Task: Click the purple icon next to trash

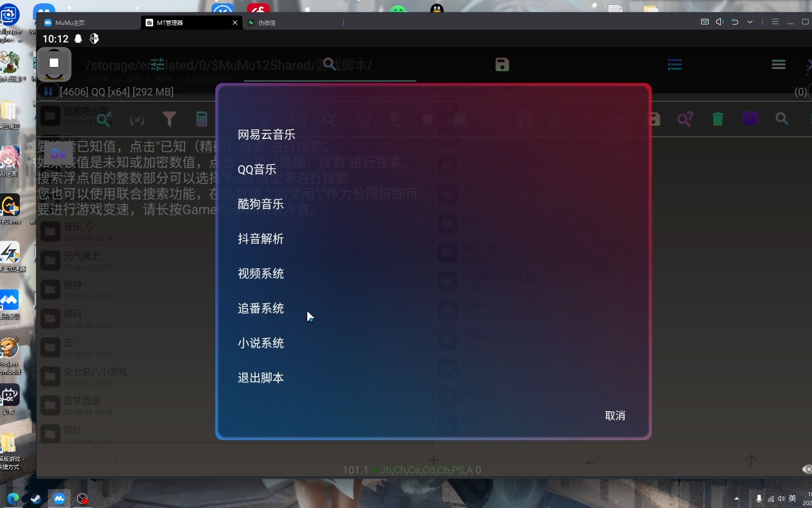Action: tap(750, 119)
